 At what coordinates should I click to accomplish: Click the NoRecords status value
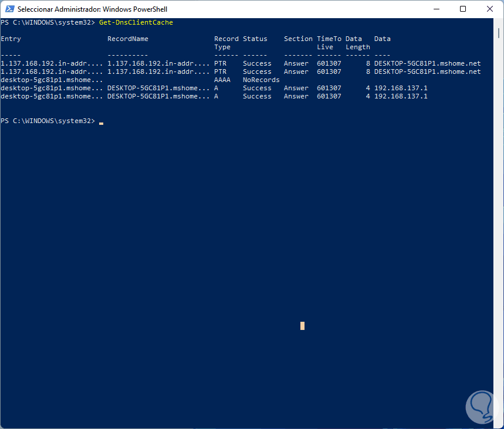click(261, 80)
